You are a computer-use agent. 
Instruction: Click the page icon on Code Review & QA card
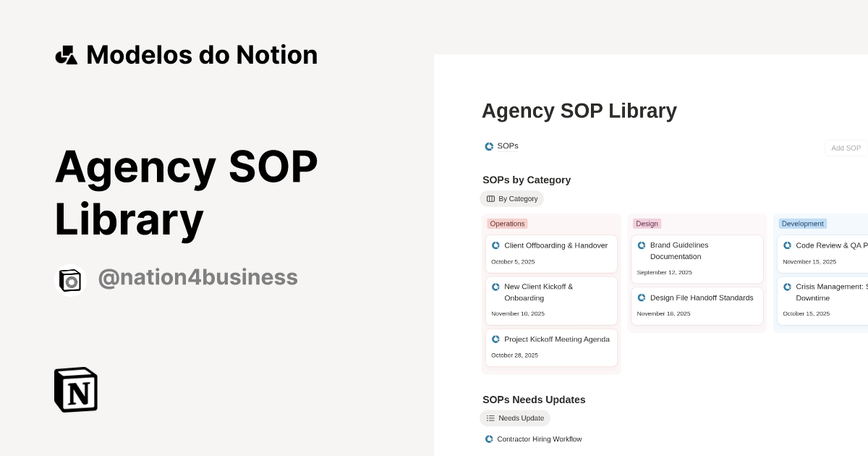coord(788,245)
